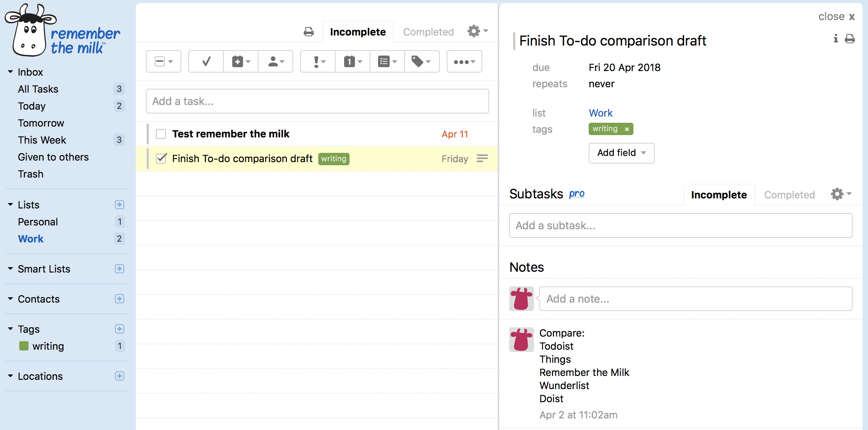The height and width of the screenshot is (430, 868).
Task: Open the writing tag in sidebar
Action: point(48,346)
